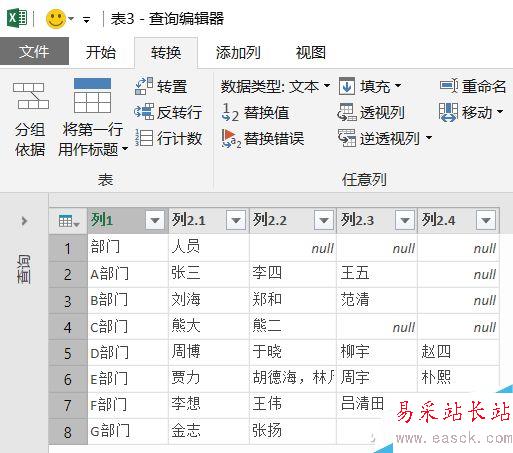Open the 文件 menu
513x453 pixels.
(34, 51)
